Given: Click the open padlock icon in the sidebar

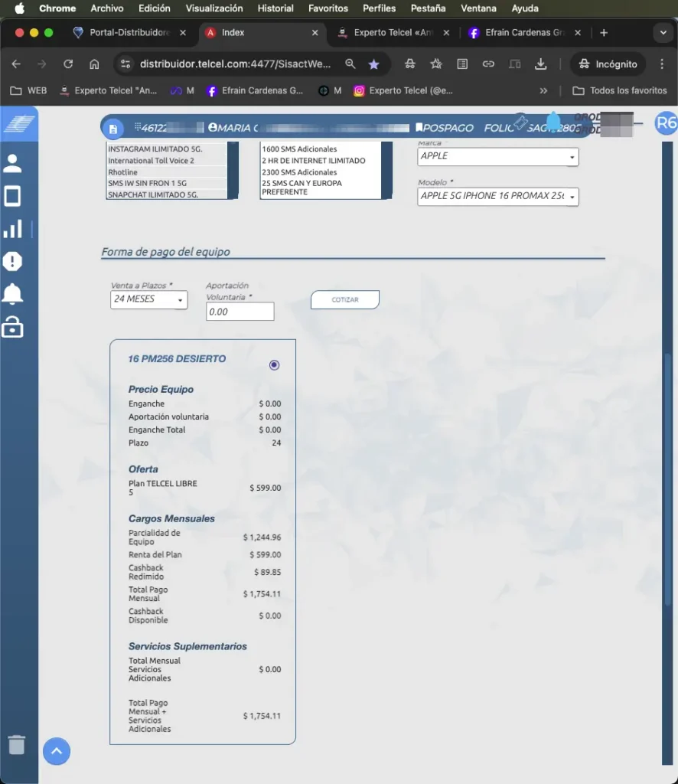Looking at the screenshot, I should (x=12, y=327).
